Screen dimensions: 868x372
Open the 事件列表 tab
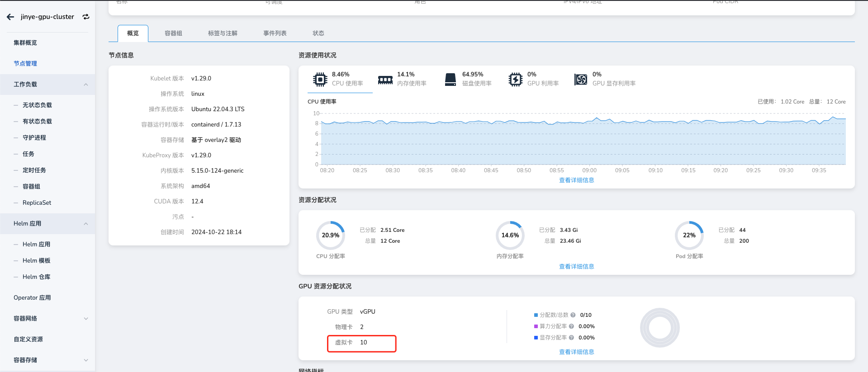click(x=275, y=33)
